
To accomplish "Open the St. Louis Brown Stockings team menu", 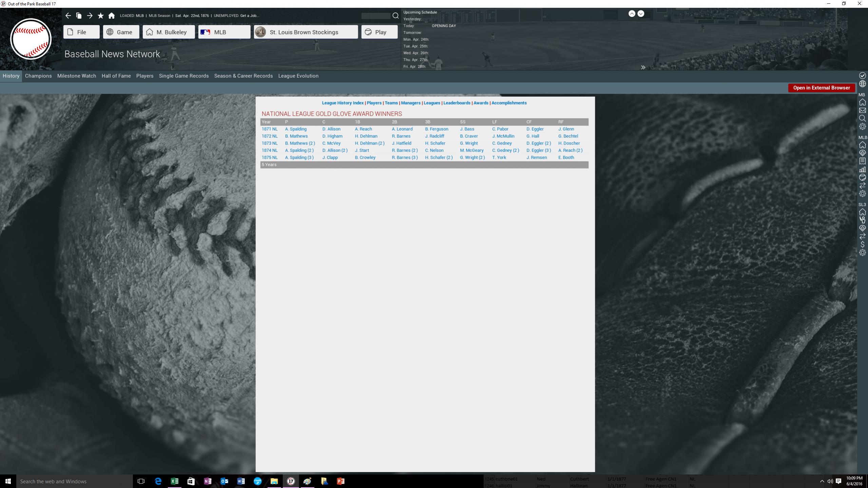I will (306, 32).
